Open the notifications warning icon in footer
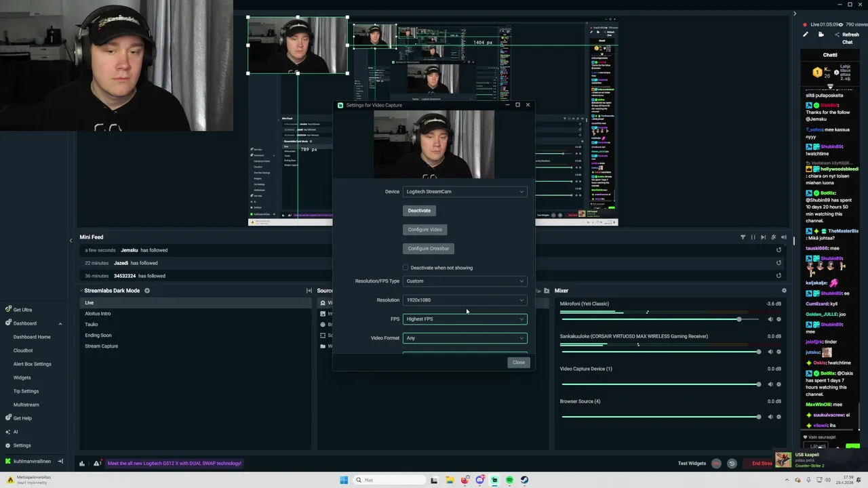Viewport: 868px width, 488px height. click(98, 464)
